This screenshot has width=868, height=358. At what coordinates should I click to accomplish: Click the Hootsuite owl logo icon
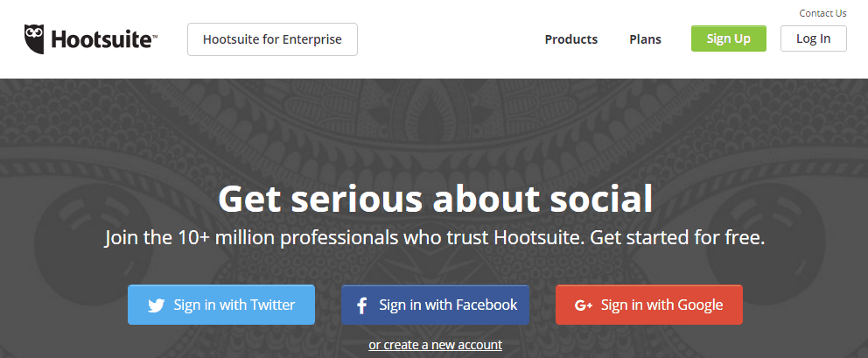click(34, 39)
